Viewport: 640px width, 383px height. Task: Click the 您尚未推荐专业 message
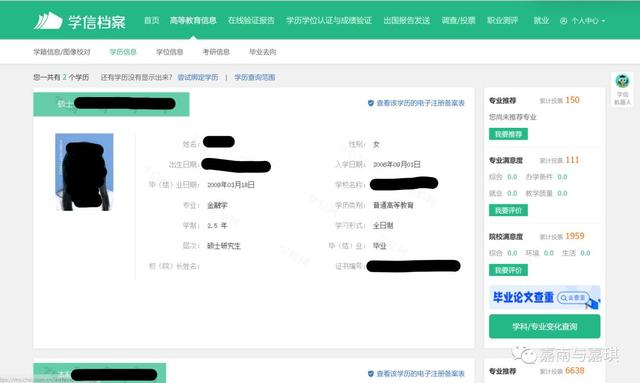point(513,117)
